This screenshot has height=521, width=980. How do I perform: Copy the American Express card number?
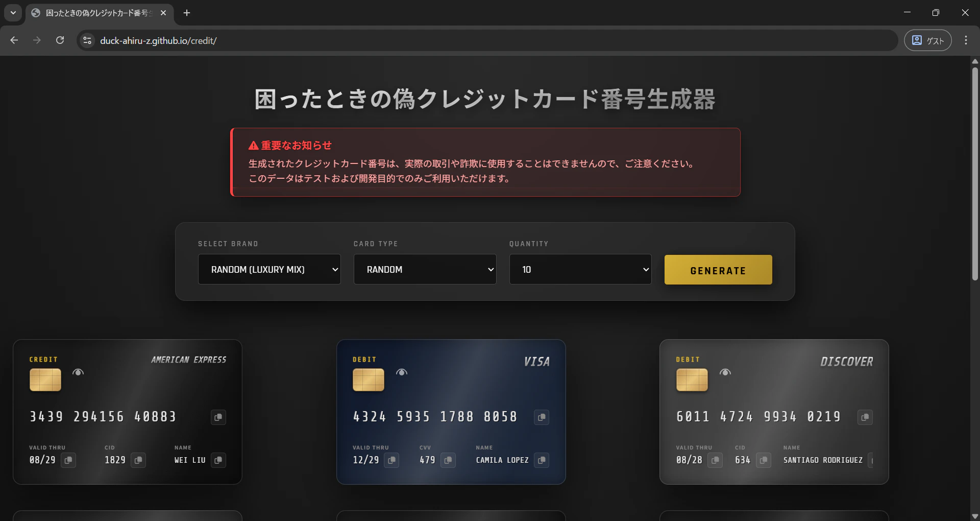(x=218, y=417)
